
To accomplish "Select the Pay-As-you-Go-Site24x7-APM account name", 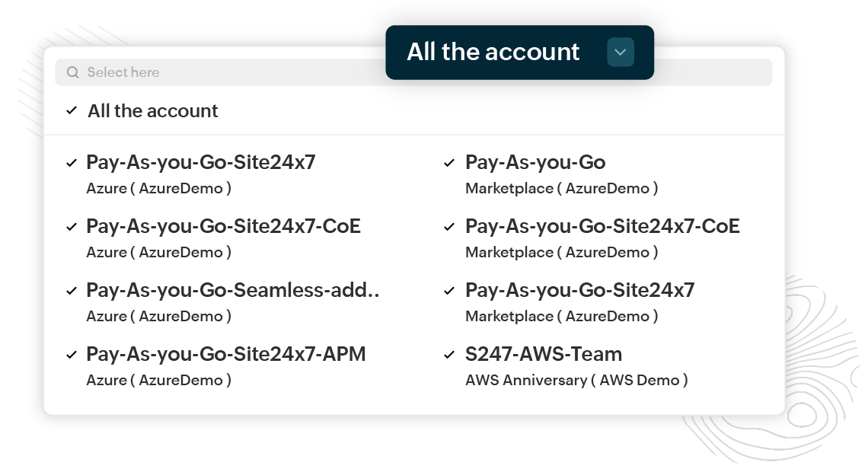I will [x=226, y=354].
